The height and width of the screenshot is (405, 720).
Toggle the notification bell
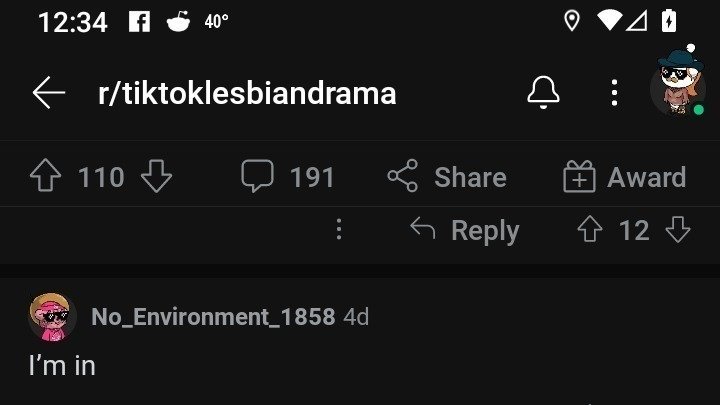tap(543, 93)
